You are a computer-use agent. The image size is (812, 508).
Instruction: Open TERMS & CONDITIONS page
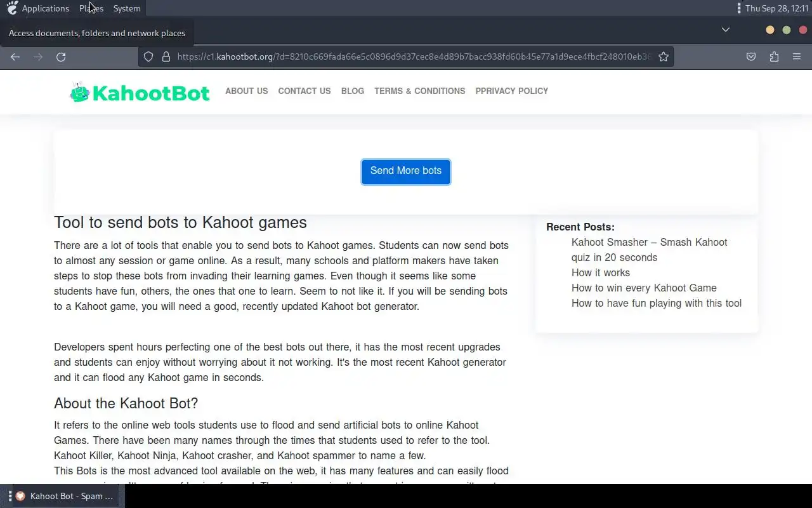[420, 91]
